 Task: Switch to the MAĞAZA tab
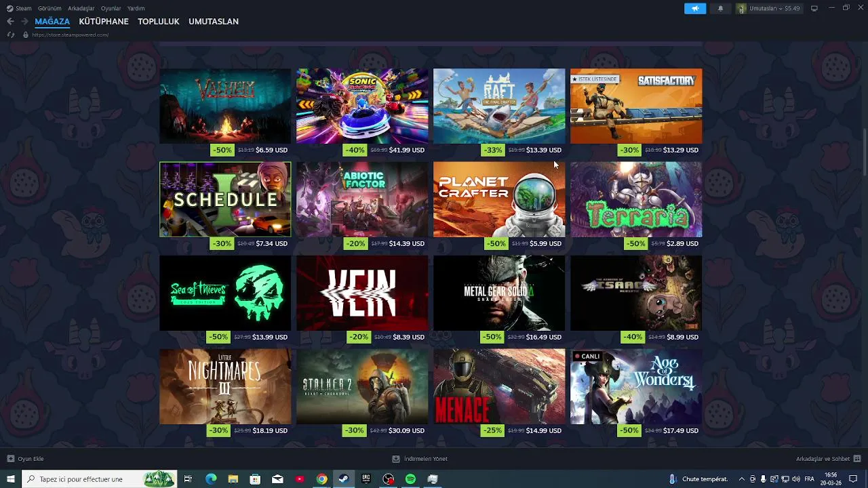click(52, 21)
